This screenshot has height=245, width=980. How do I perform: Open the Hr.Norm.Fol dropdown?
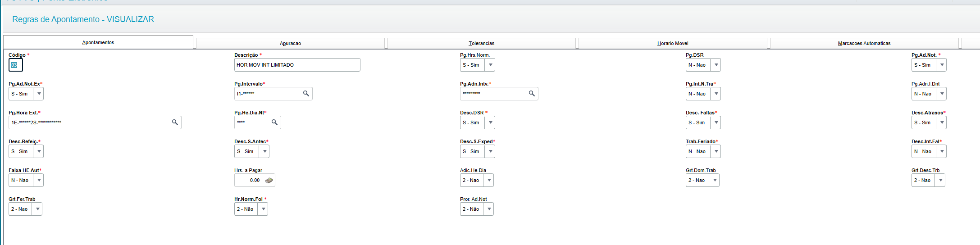pyautogui.click(x=263, y=209)
